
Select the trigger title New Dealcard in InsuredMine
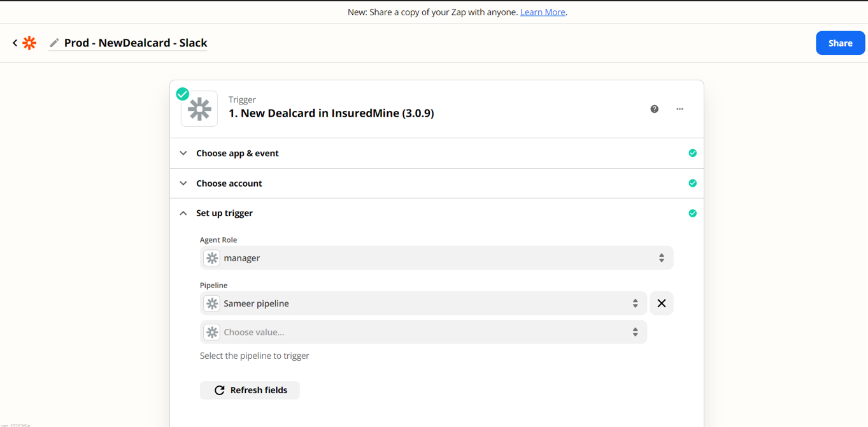[x=331, y=113]
